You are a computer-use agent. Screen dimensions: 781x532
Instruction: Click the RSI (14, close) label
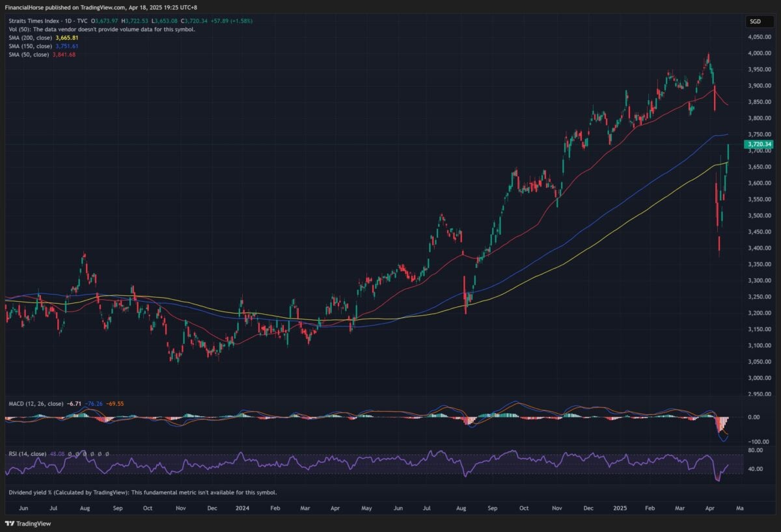tap(27, 453)
